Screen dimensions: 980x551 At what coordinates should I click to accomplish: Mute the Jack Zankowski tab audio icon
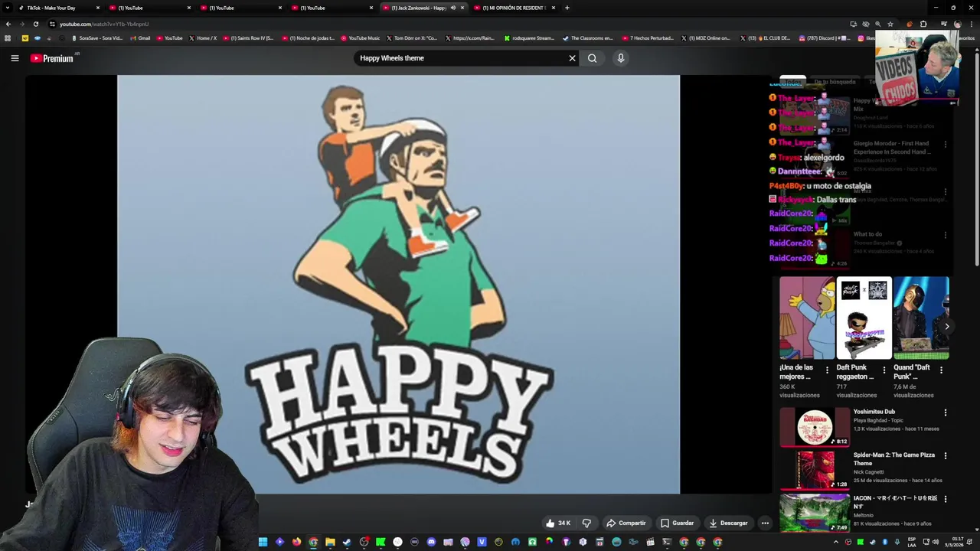[453, 8]
